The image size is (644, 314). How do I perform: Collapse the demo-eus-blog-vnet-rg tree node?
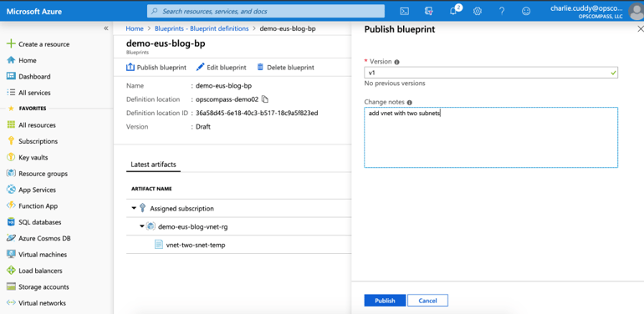coord(141,226)
